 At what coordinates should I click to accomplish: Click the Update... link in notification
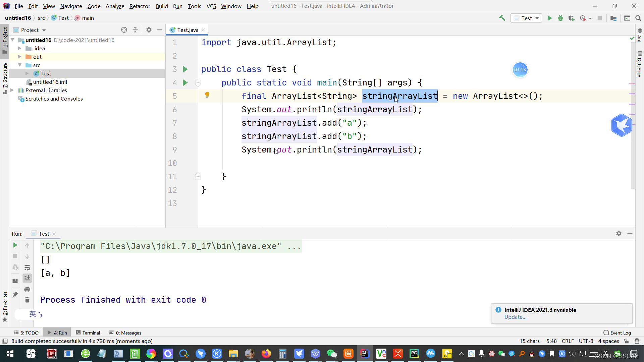pyautogui.click(x=515, y=317)
